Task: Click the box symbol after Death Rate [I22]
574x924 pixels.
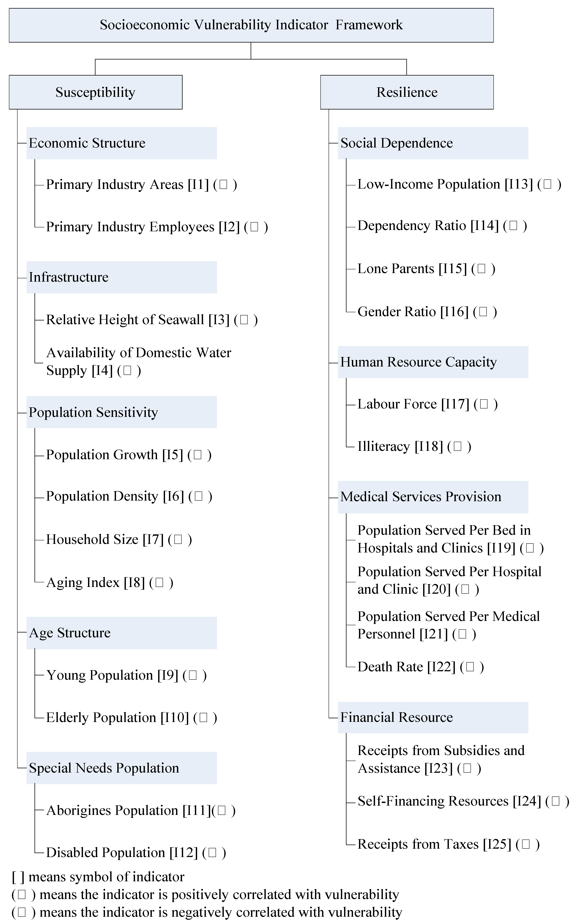Action: 470,667
